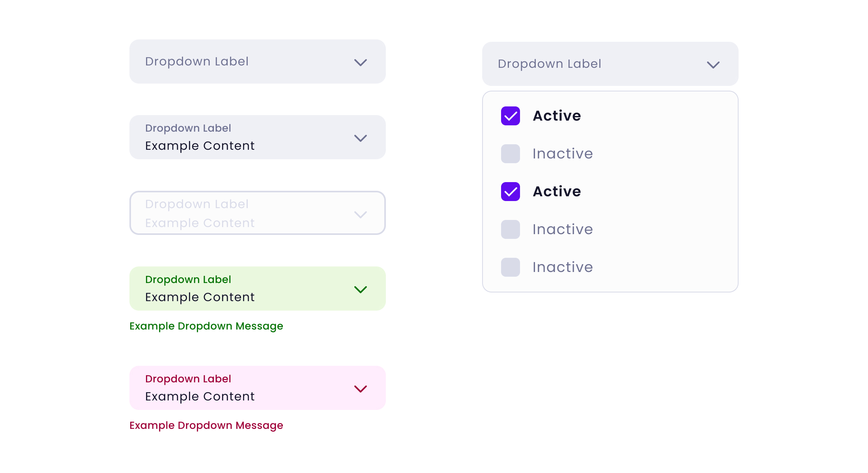This screenshot has height=473, width=868.
Task: Check the fourth row Inactive checkbox
Action: (x=510, y=229)
